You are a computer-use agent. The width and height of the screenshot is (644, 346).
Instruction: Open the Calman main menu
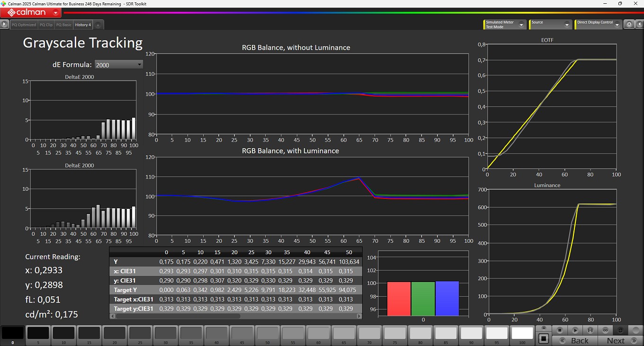click(x=31, y=13)
